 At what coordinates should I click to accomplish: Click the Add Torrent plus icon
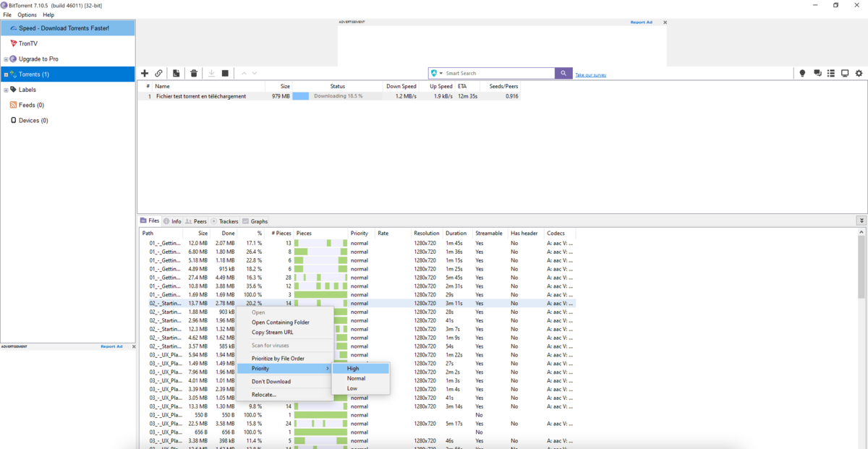145,73
